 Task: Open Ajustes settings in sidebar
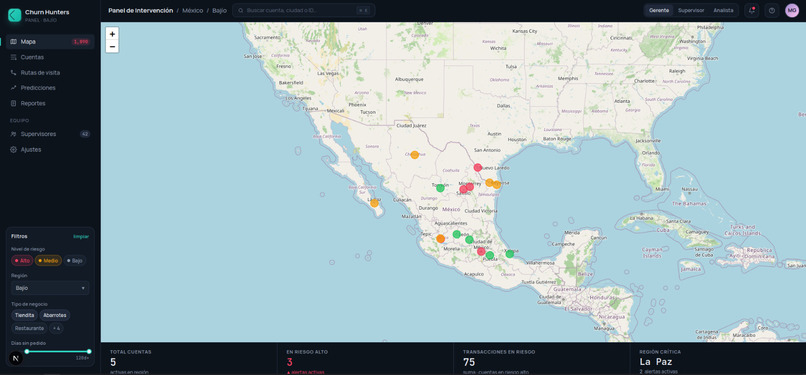pyautogui.click(x=50, y=149)
